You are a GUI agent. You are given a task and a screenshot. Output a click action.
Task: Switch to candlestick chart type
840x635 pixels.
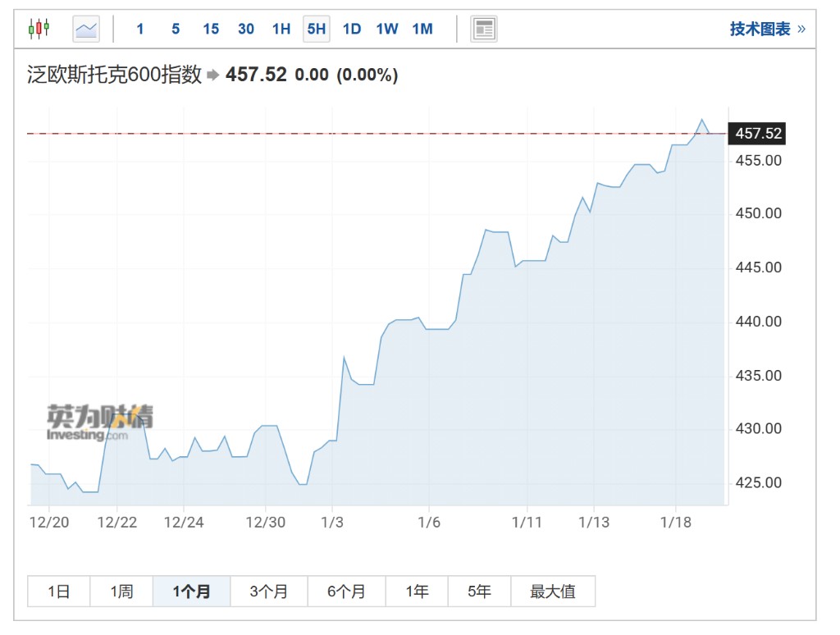click(x=39, y=30)
